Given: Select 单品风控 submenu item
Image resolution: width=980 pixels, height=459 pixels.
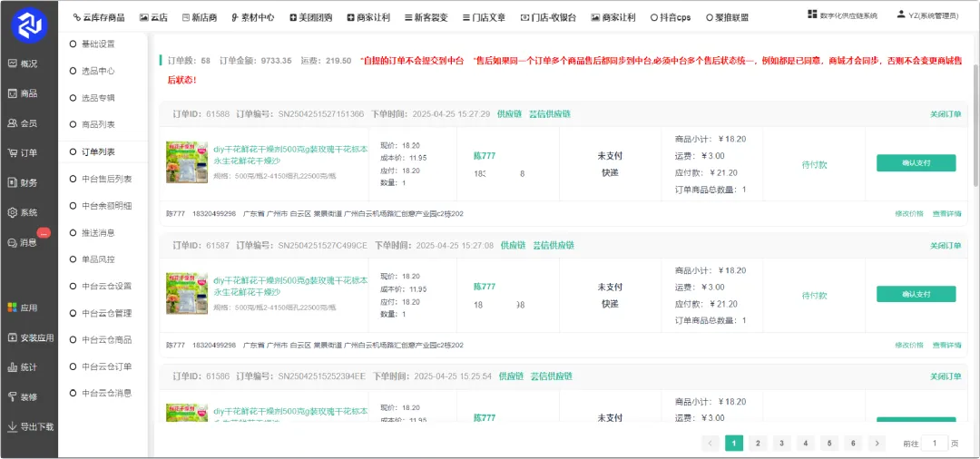Looking at the screenshot, I should (x=98, y=259).
